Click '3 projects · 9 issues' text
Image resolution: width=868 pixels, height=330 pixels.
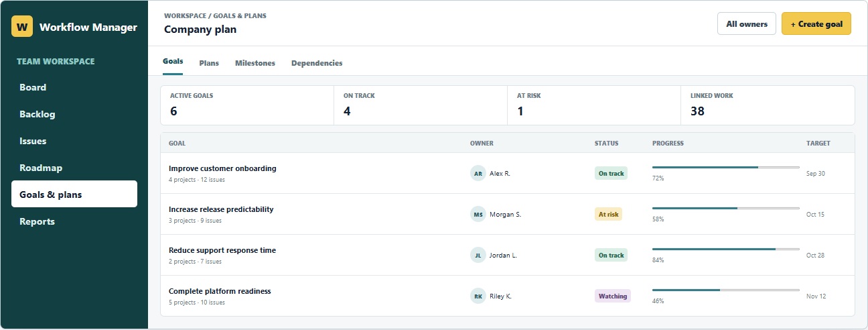click(195, 221)
